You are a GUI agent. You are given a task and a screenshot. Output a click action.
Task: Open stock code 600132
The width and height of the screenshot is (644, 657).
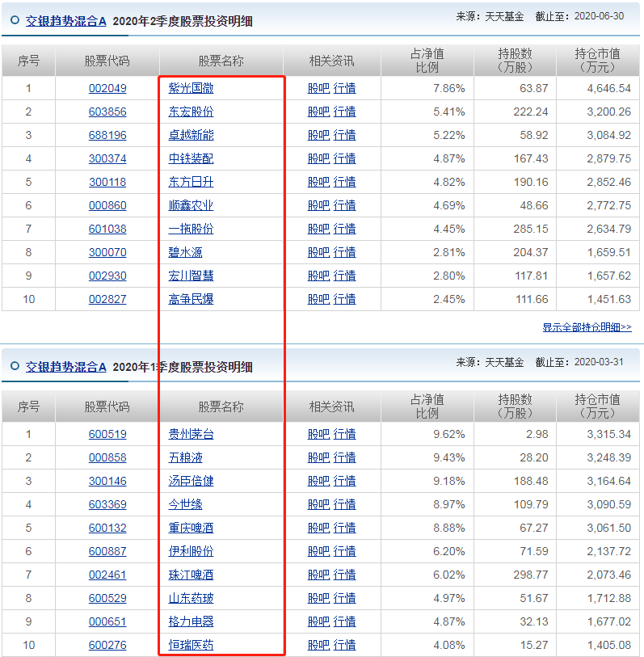[107, 528]
